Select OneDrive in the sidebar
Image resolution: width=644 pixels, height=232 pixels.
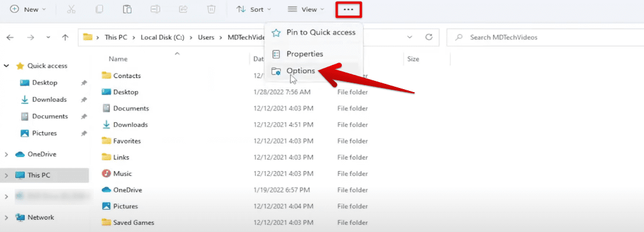(41, 155)
